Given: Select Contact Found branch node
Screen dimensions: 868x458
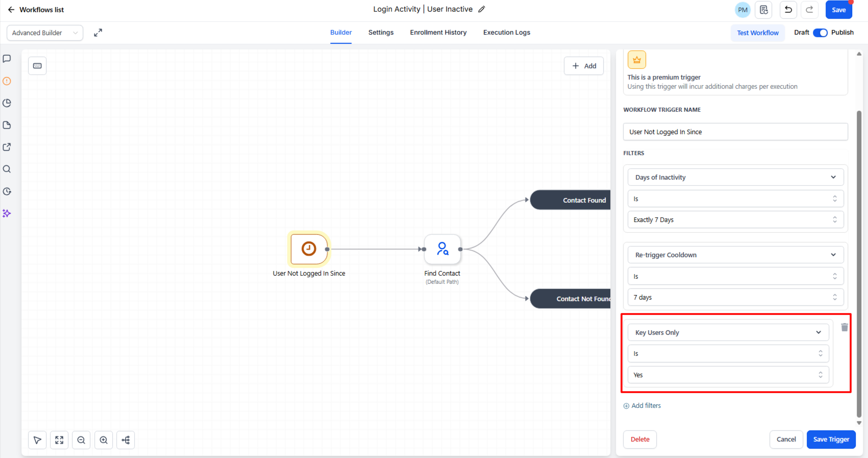Looking at the screenshot, I should click(x=571, y=200).
